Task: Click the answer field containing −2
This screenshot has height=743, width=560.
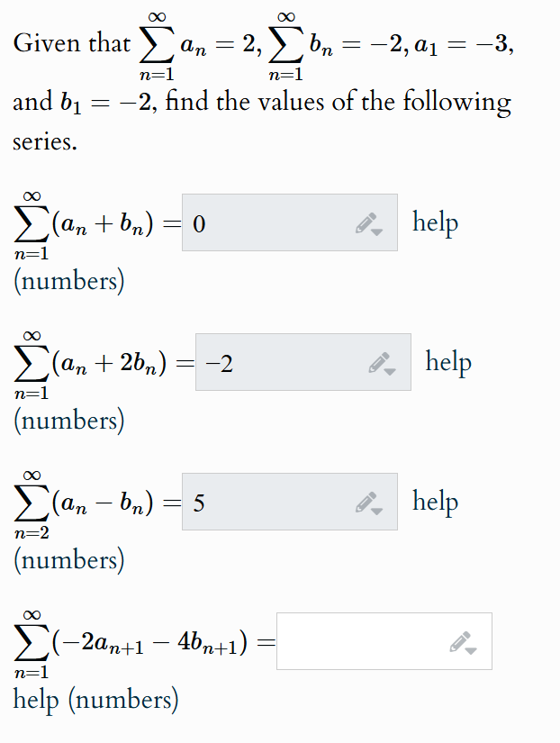Action: 288,361
